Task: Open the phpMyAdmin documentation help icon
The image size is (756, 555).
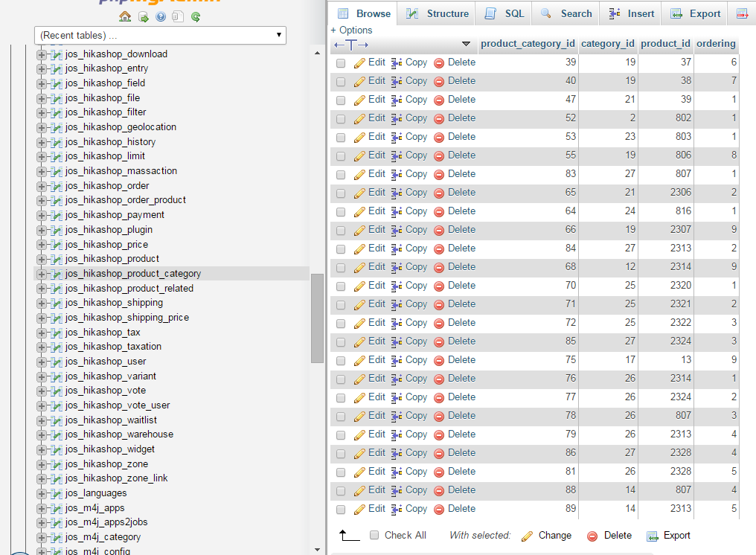Action: (x=161, y=16)
